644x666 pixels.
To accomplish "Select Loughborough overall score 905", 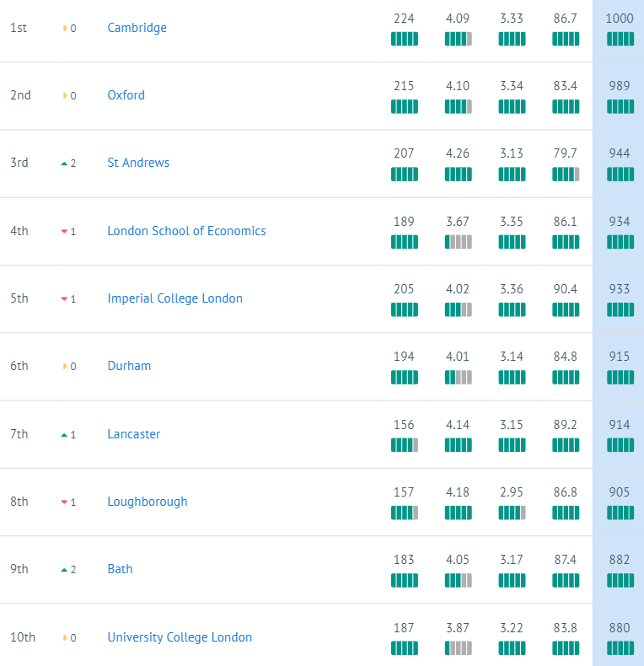I will tap(620, 491).
